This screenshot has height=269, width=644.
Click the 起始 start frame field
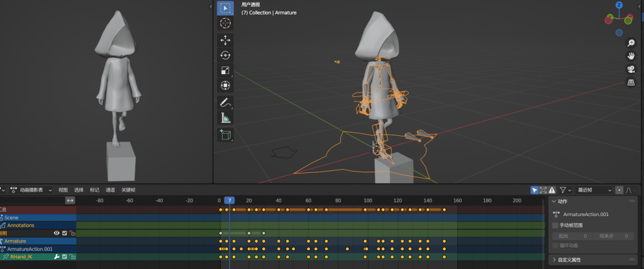pos(572,236)
